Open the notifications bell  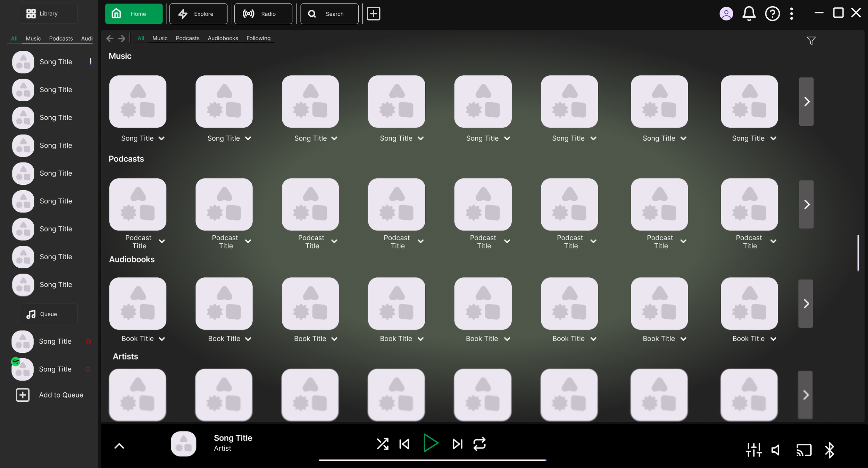pos(749,14)
